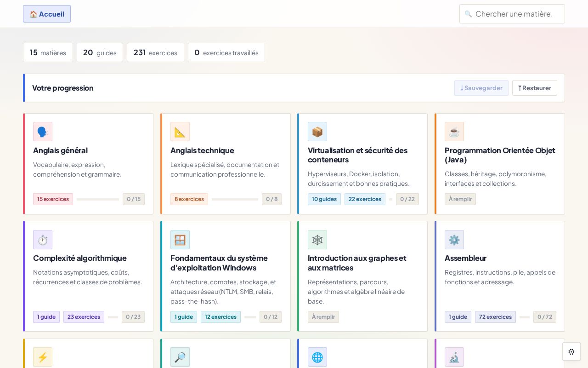
Task: Click the 22 exercices tag on Virtualisation
Action: click(x=365, y=199)
